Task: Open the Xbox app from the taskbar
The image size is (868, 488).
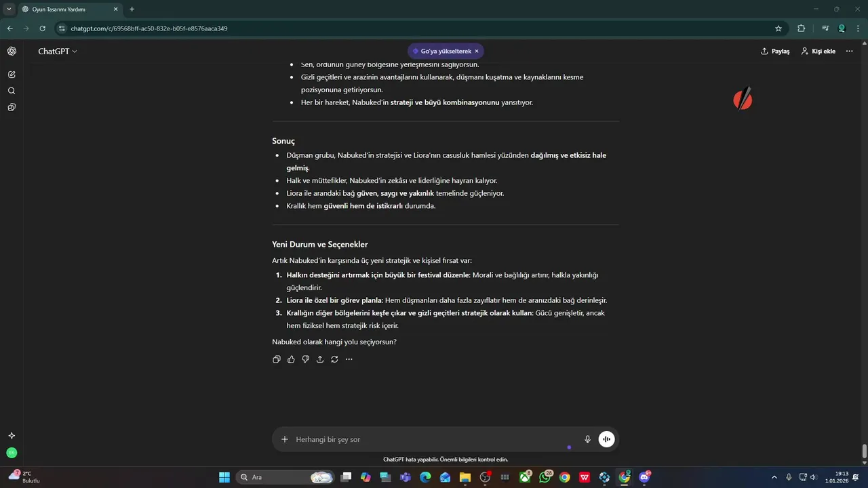Action: pos(526,477)
